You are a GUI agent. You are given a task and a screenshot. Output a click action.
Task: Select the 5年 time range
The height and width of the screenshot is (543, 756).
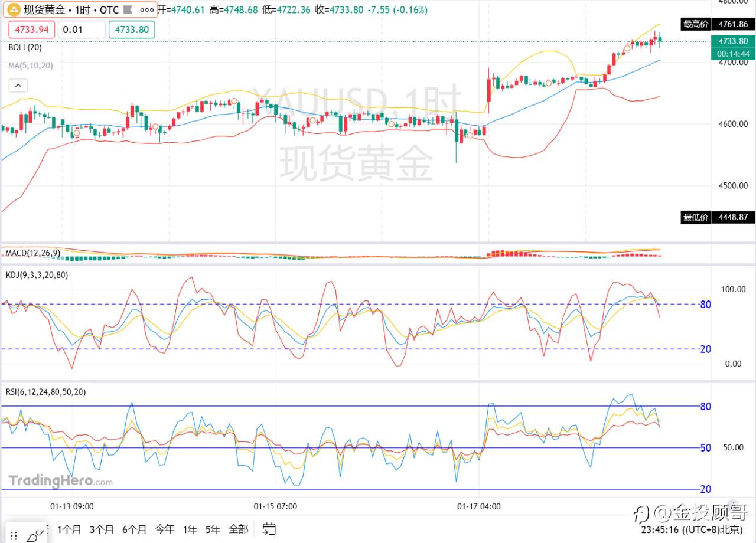point(213,529)
